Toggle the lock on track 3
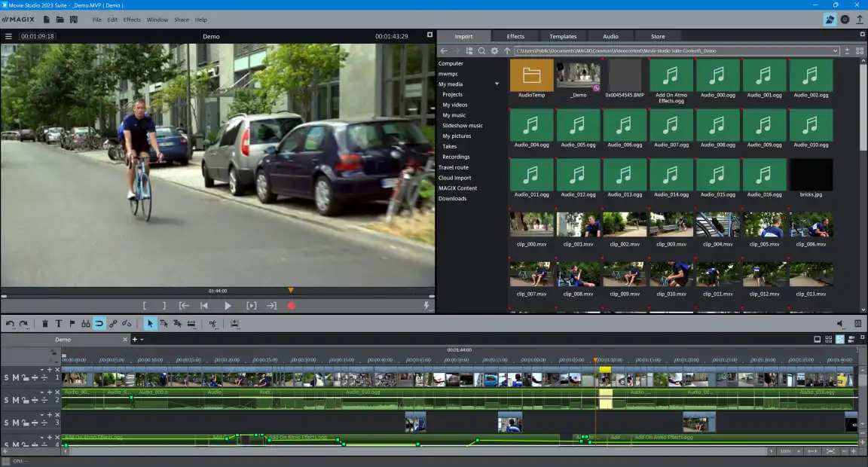Screen dimensions: 868x467 tap(24, 423)
